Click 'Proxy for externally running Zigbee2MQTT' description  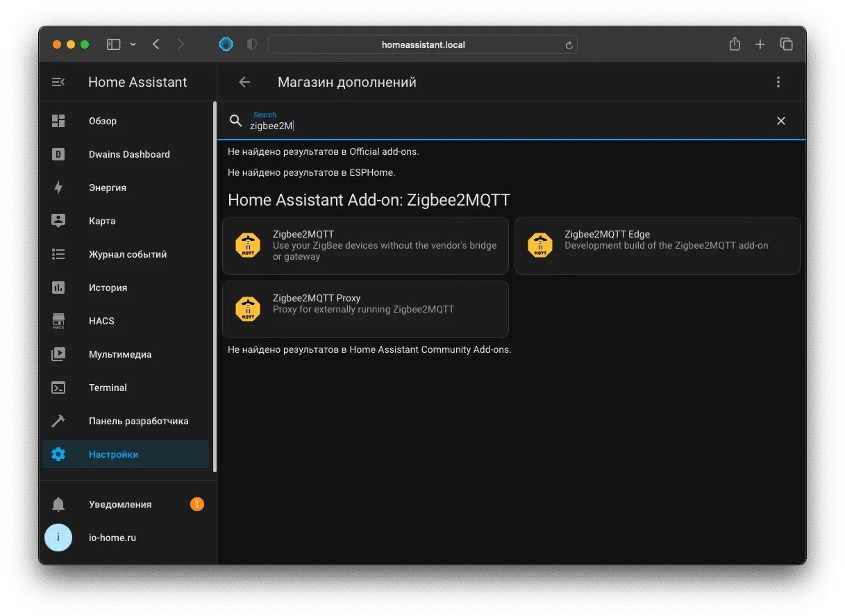coord(363,309)
